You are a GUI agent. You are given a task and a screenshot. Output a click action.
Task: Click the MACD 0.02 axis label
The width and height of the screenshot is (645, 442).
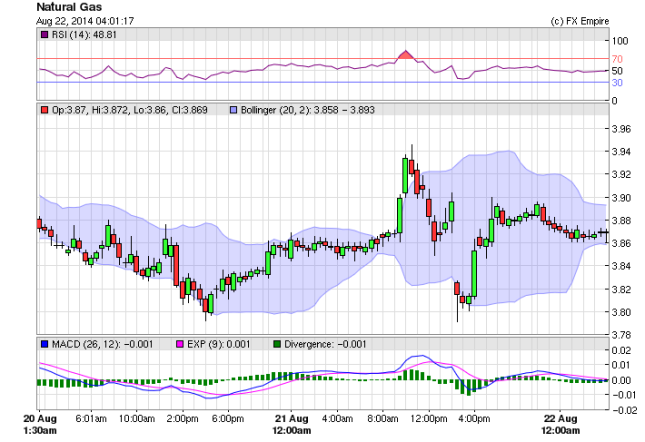[x=621, y=351]
